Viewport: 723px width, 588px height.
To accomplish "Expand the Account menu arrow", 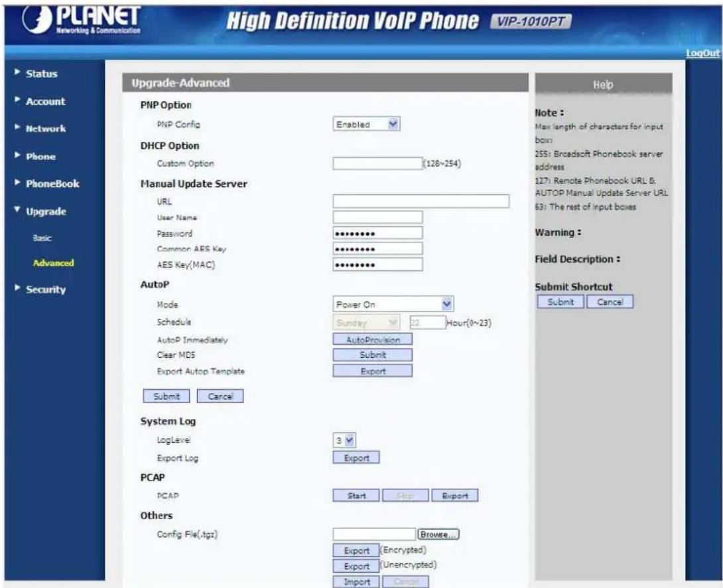I will pos(17,99).
